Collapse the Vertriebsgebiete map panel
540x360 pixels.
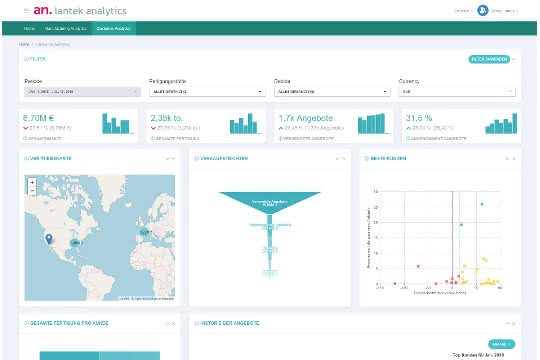coord(167,159)
